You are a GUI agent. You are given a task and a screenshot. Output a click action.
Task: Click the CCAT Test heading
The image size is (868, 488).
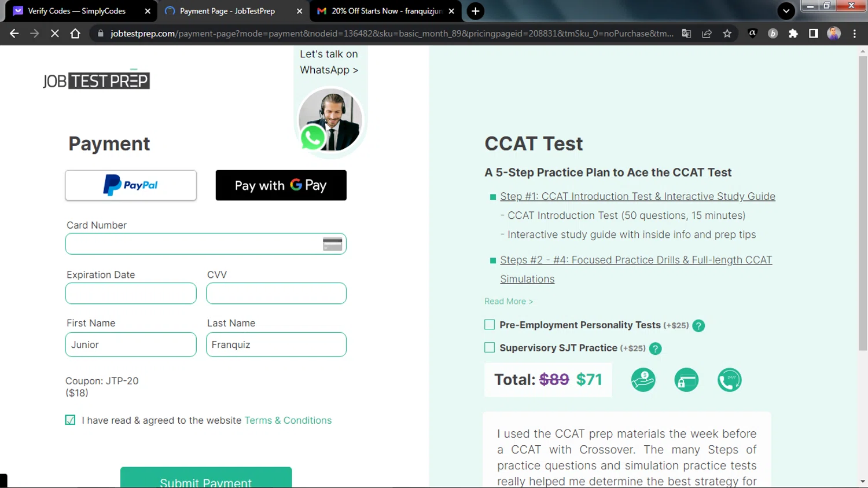coord(534,144)
